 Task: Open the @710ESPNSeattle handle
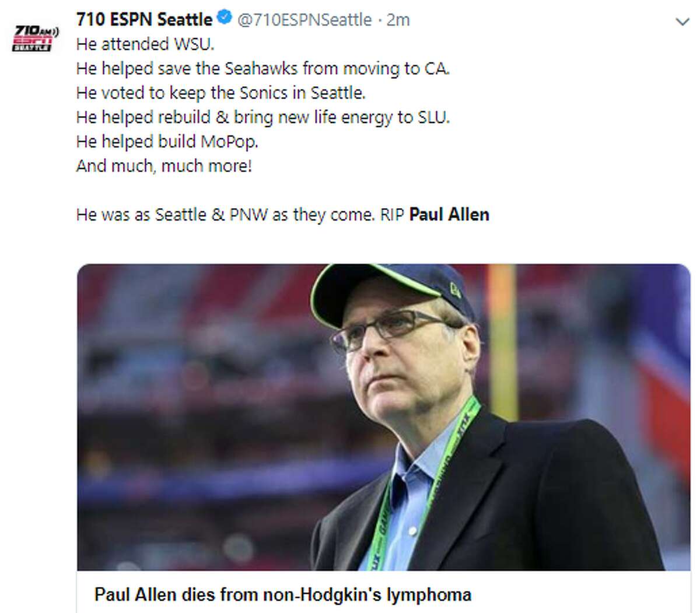(304, 18)
